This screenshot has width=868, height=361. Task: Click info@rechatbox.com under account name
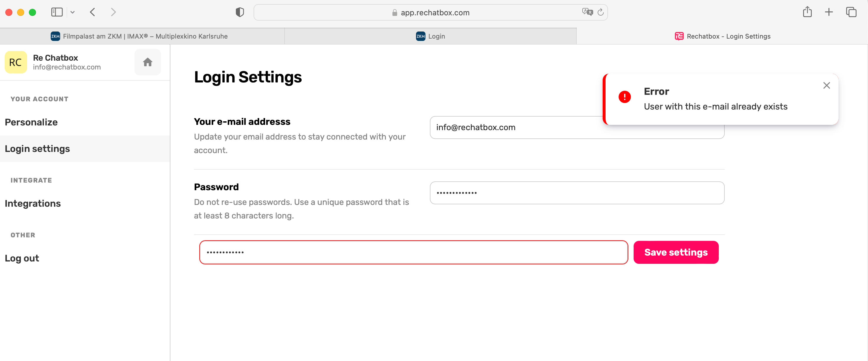point(67,67)
